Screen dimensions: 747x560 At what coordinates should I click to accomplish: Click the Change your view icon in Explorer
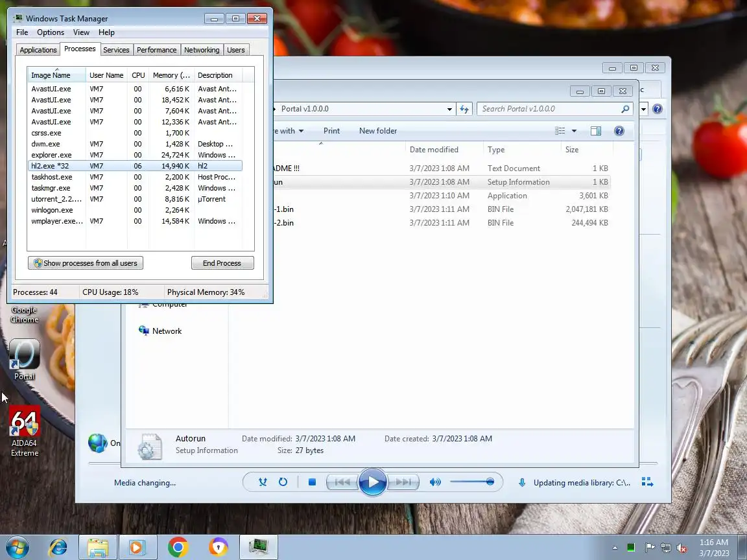560,131
